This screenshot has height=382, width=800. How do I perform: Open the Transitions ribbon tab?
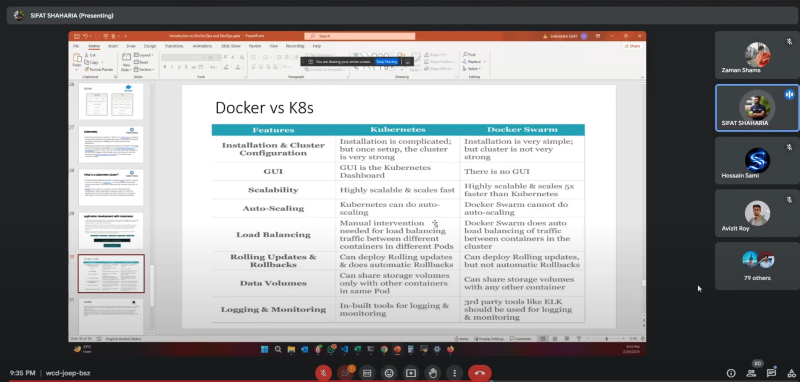click(x=174, y=46)
